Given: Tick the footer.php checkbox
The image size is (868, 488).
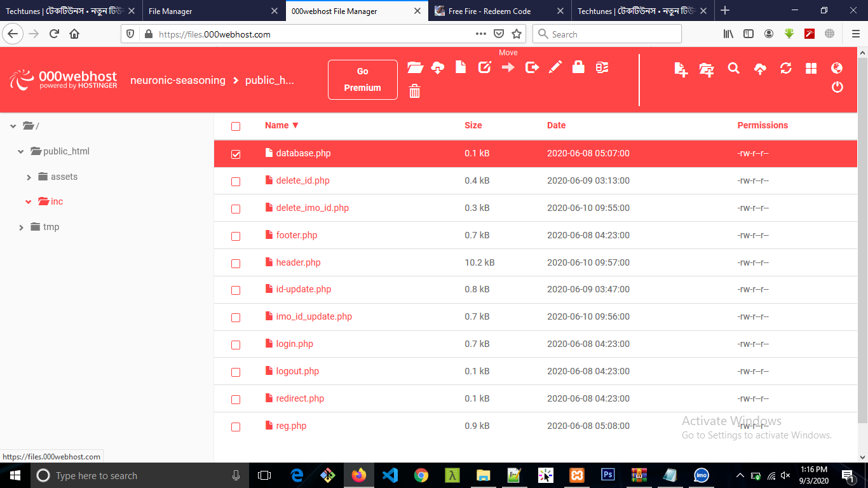Looking at the screenshot, I should point(236,236).
